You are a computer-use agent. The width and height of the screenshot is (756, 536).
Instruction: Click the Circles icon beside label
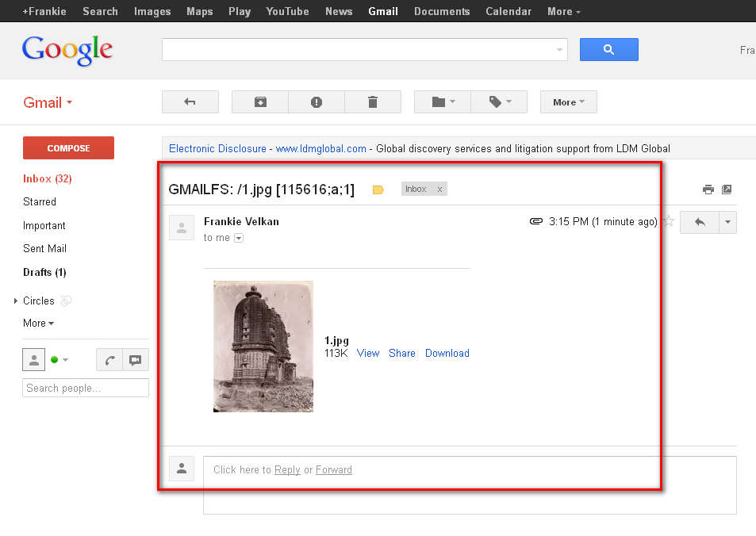66,301
